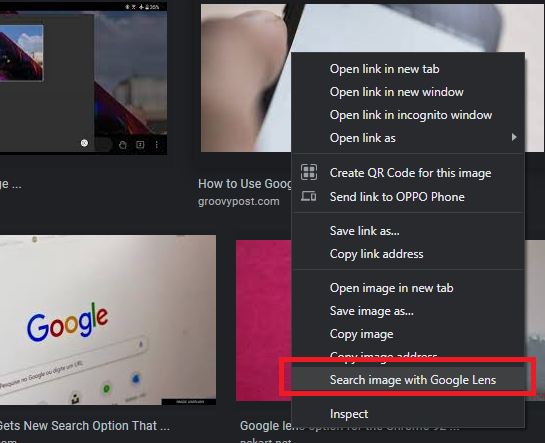545x443 pixels.
Task: Select Copy image
Action: click(x=408, y=334)
